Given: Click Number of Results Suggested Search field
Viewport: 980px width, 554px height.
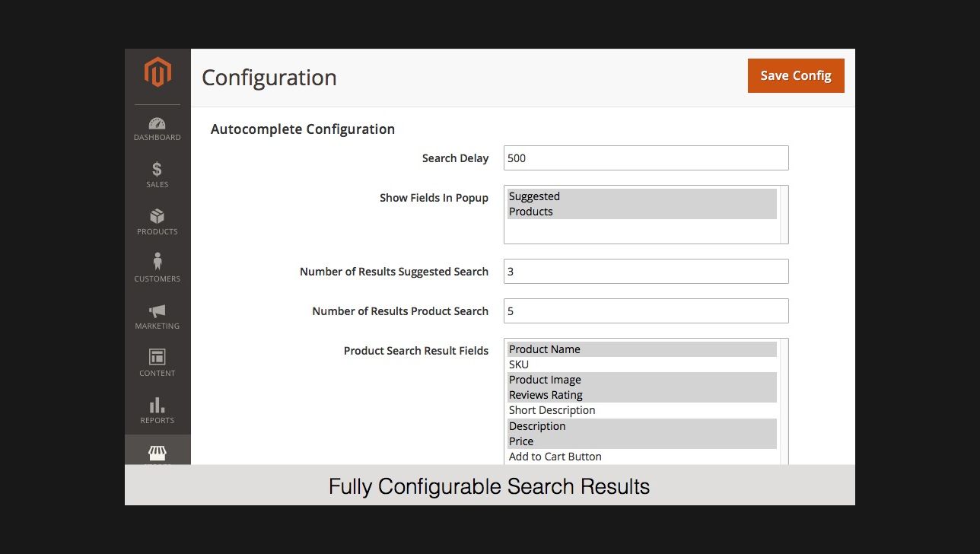Looking at the screenshot, I should point(645,272).
